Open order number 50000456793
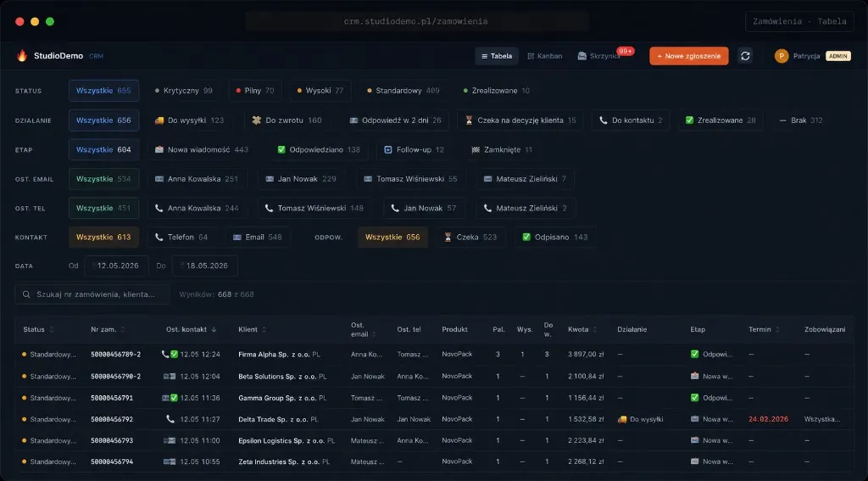 [112, 440]
